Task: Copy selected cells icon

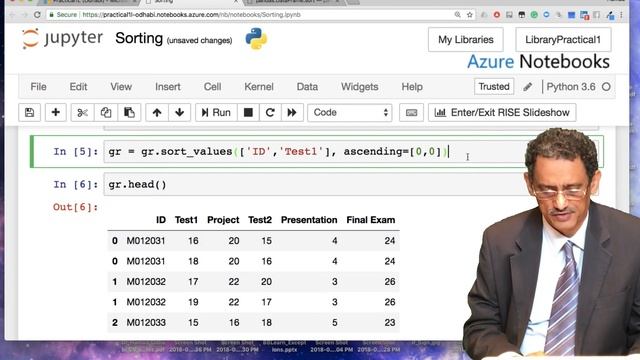Action: [x=106, y=112]
